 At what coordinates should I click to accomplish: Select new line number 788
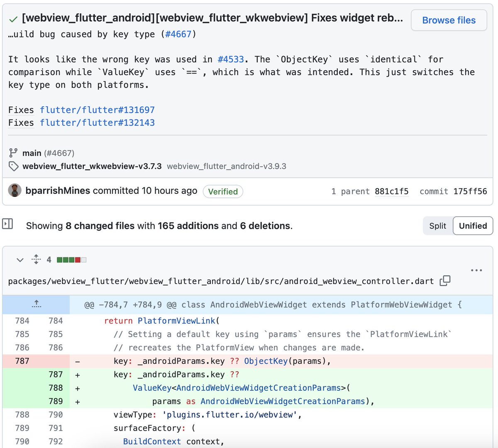pos(56,388)
